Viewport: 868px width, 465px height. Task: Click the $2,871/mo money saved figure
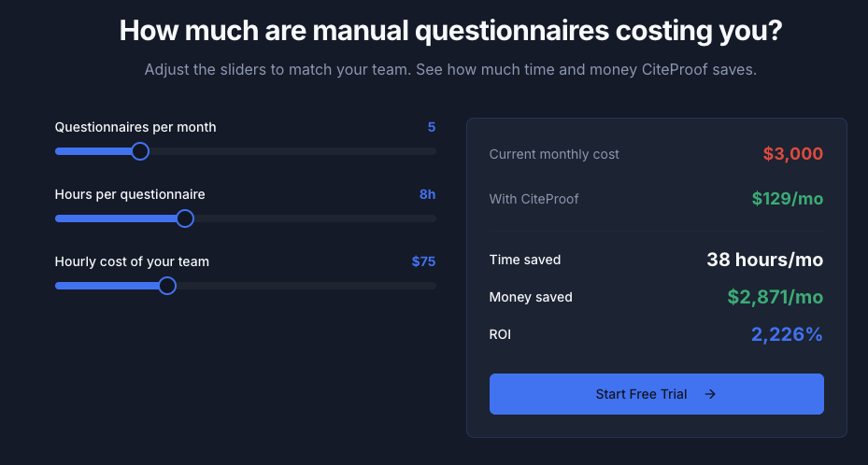pos(775,297)
